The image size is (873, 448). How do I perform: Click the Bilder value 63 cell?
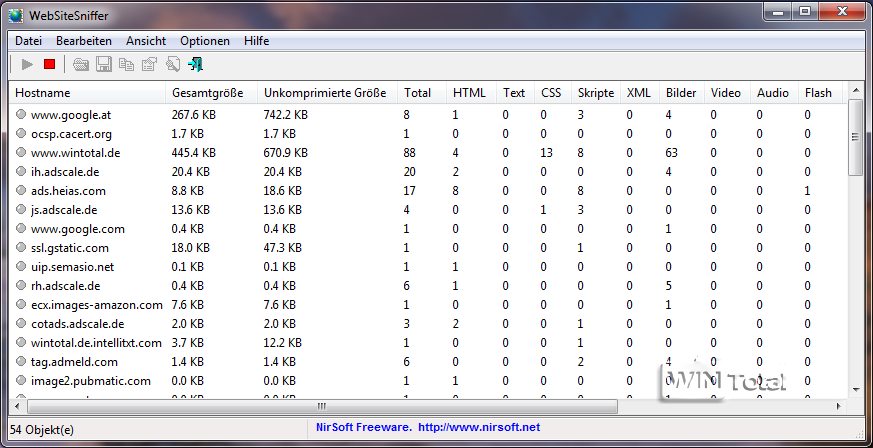(673, 152)
